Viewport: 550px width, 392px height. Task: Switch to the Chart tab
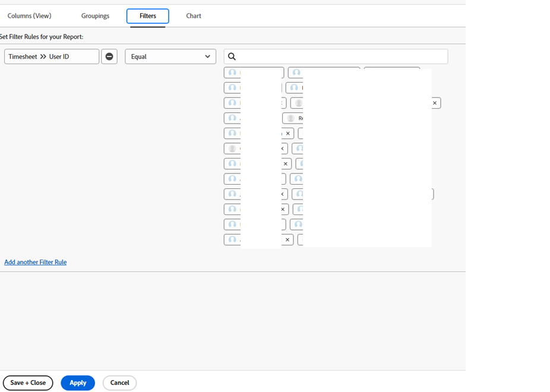pos(193,16)
